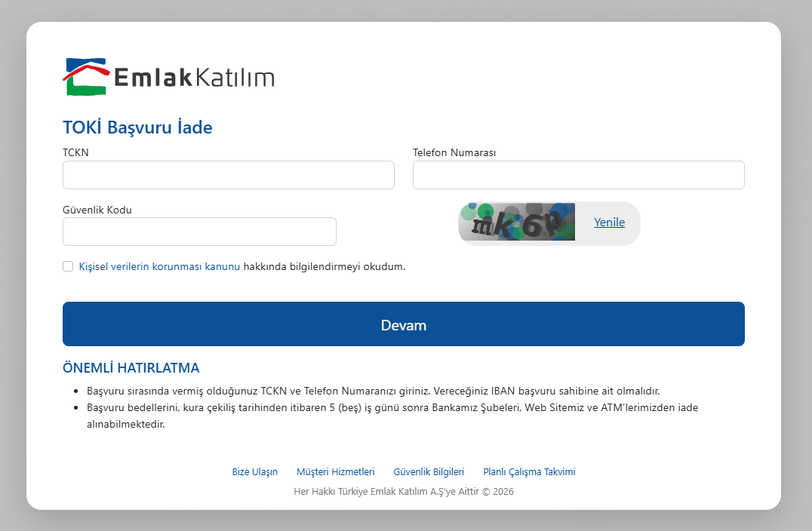This screenshot has width=812, height=531.
Task: Click the copyright notice text in footer
Action: [x=403, y=491]
